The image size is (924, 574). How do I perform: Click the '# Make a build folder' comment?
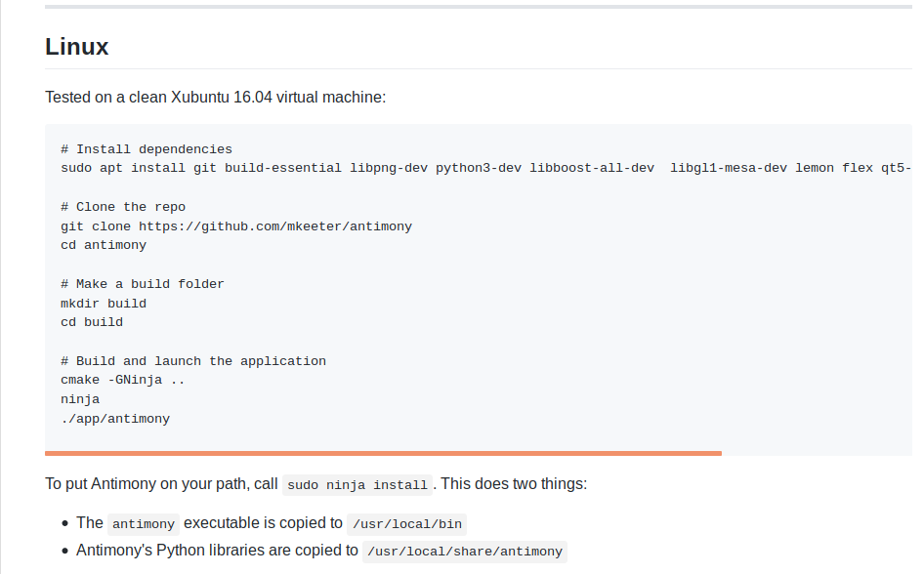pos(142,284)
